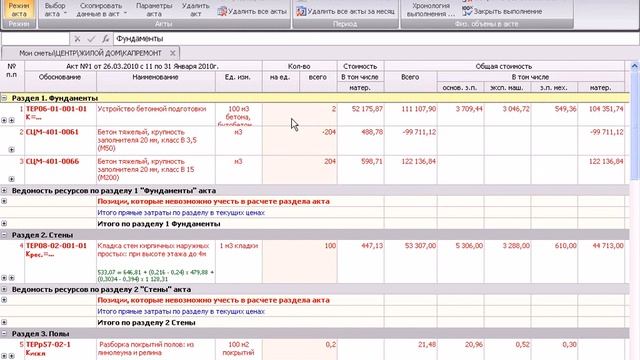
Task: Expand row 2 'СЦМ-401-0061' plus sign
Action: coord(11,150)
